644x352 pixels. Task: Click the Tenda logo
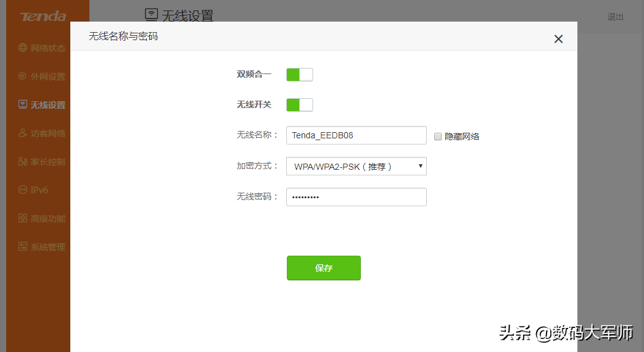pos(43,17)
